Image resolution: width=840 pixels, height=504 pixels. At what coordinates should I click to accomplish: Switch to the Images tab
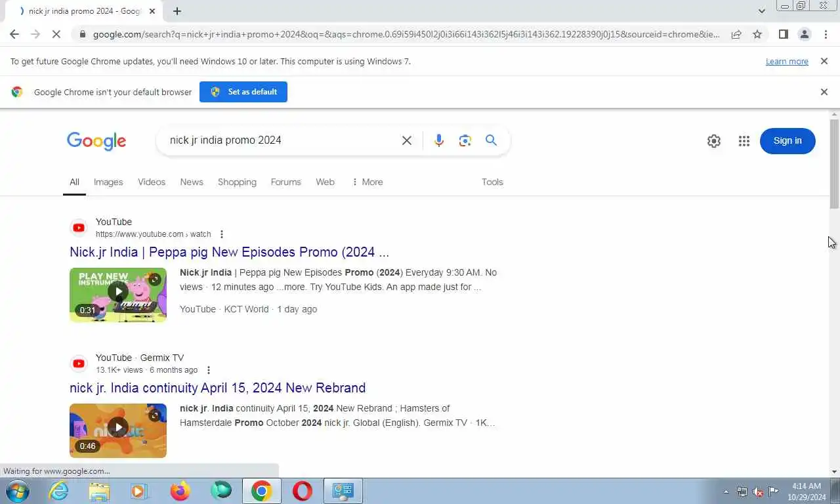point(108,182)
